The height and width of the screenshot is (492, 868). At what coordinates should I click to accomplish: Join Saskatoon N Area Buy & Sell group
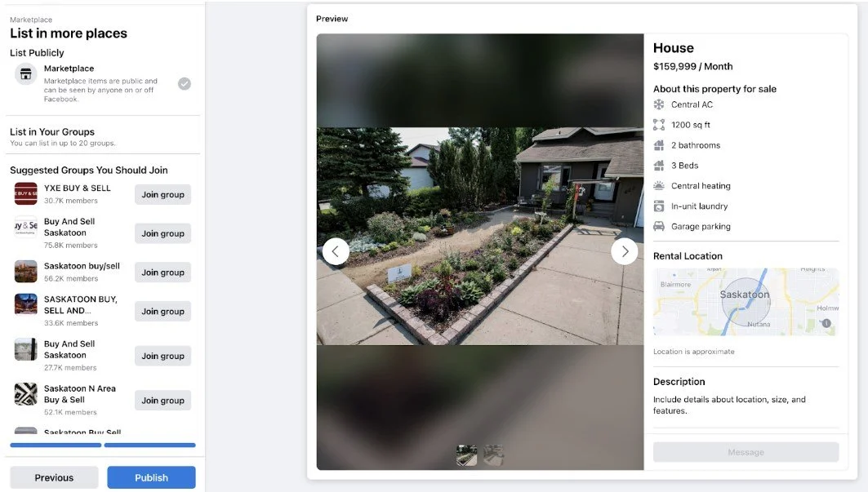[162, 400]
